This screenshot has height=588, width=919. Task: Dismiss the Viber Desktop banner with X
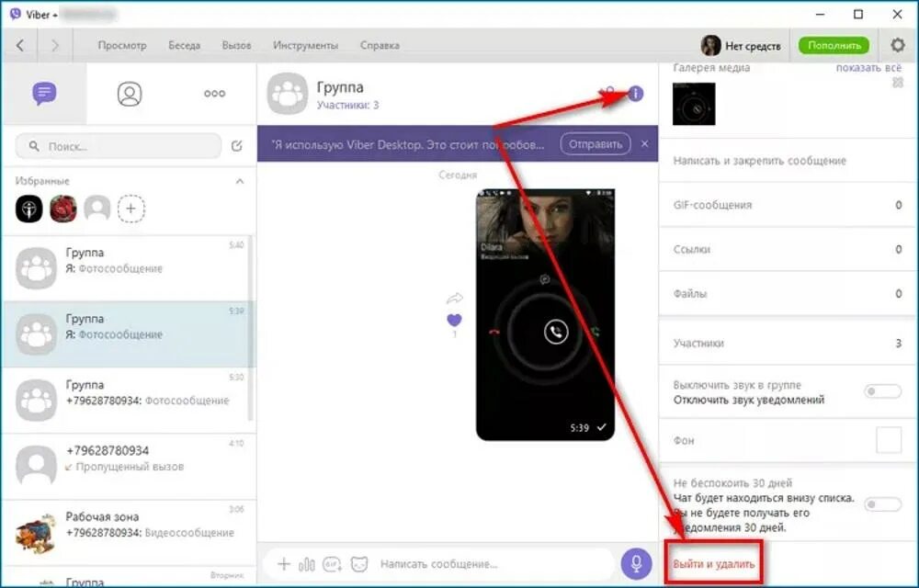[645, 143]
